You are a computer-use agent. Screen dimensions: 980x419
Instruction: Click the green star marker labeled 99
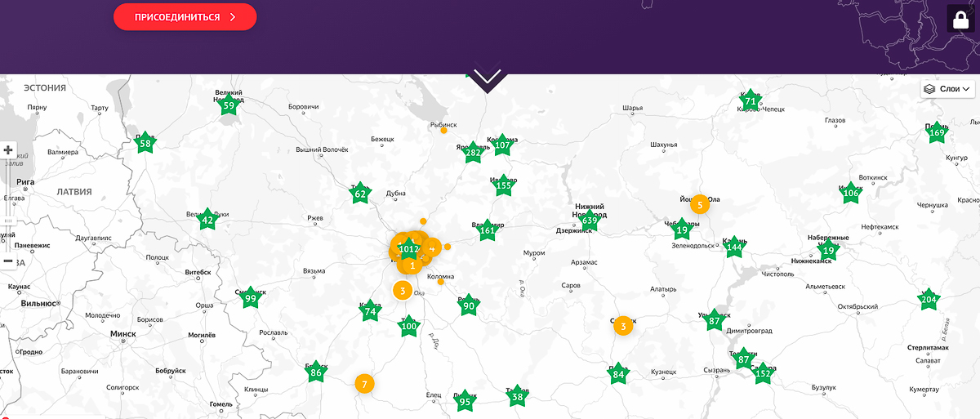251,299
